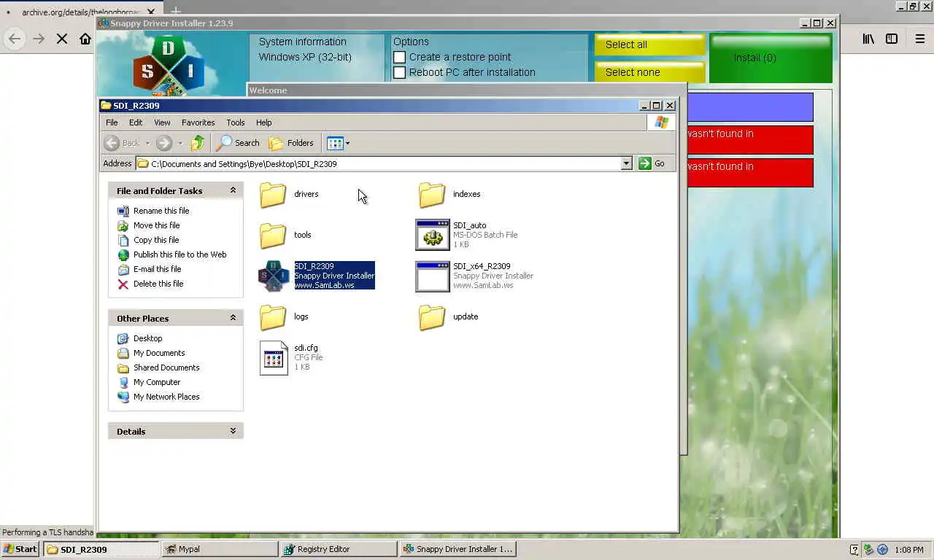Open the Search pane in Explorer

click(x=238, y=143)
